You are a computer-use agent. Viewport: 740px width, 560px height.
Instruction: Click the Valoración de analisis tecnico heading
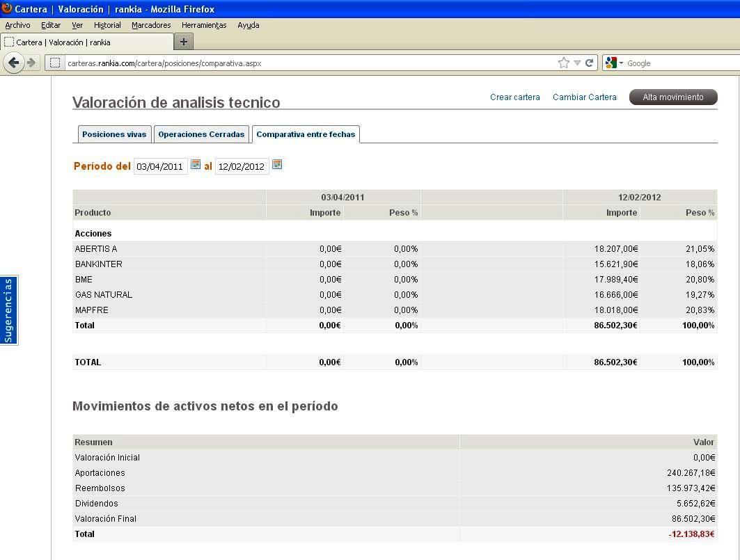click(x=176, y=102)
